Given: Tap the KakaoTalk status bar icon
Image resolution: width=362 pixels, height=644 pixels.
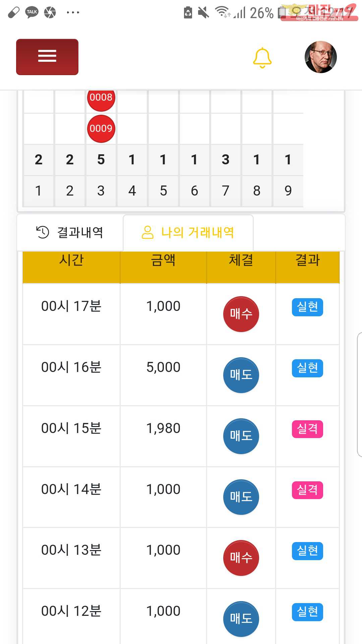Looking at the screenshot, I should (x=32, y=12).
